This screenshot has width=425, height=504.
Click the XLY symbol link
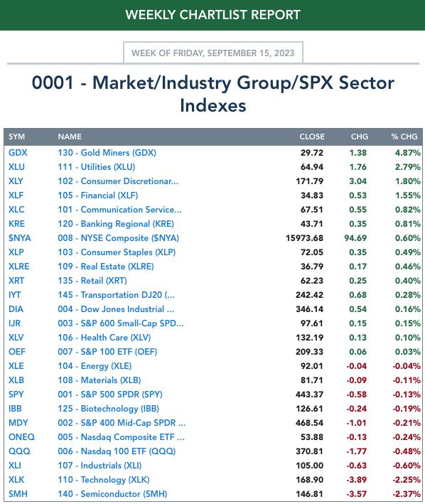16,181
